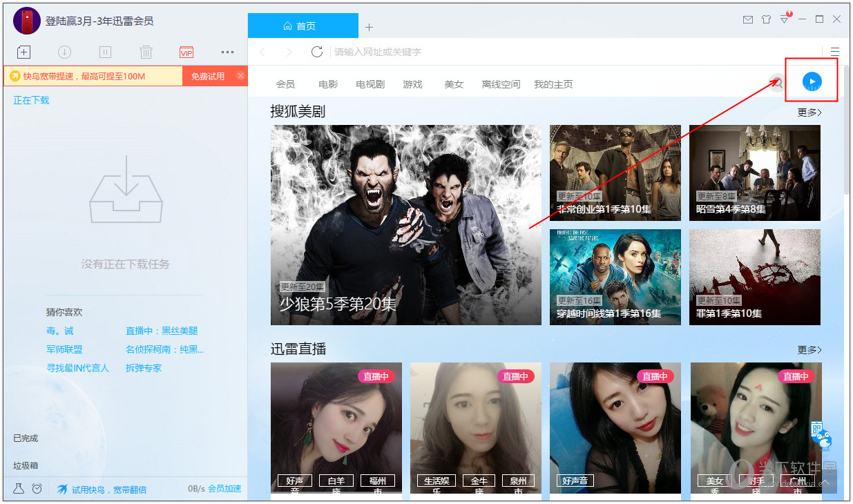The height and width of the screenshot is (504, 853).
Task: Click the 免费试用 button
Action: tap(208, 76)
